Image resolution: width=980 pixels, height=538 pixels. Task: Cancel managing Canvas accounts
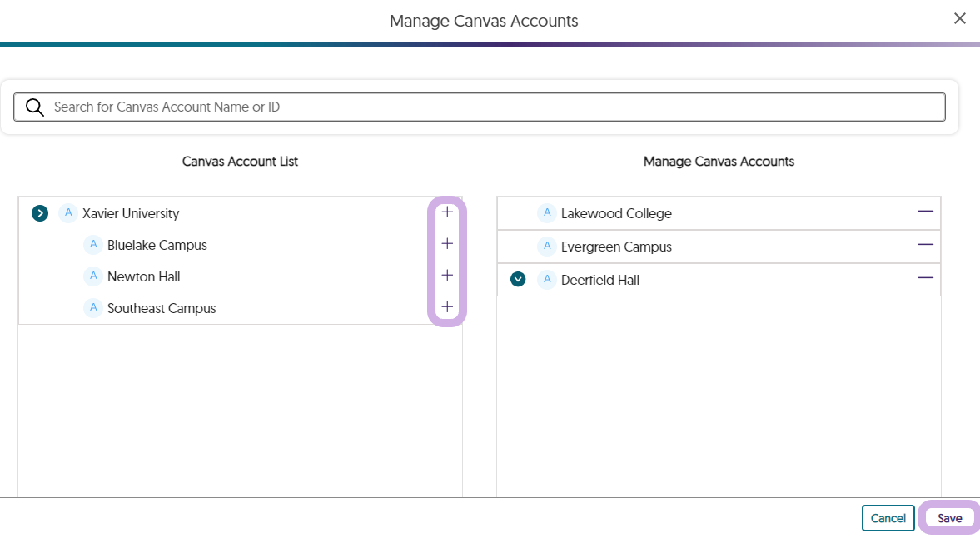888,518
